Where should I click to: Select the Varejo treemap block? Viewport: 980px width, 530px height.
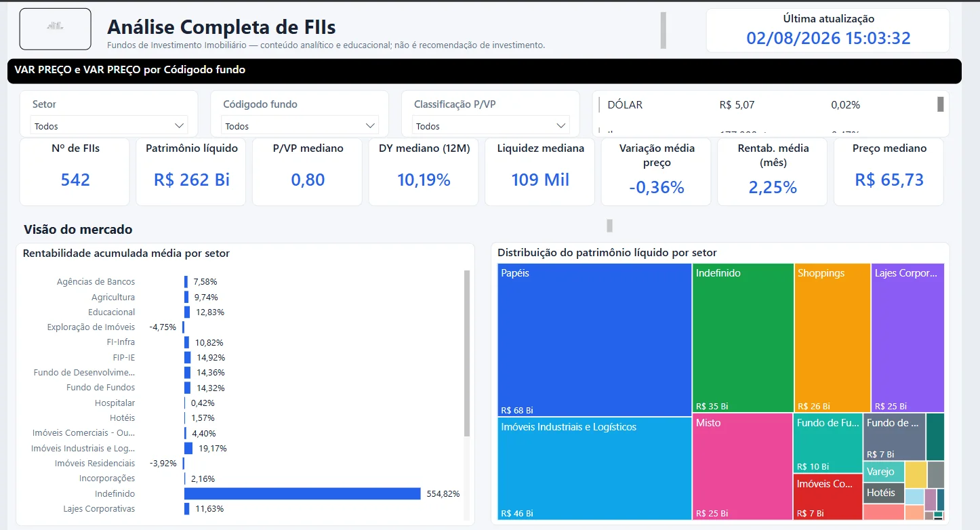884,472
